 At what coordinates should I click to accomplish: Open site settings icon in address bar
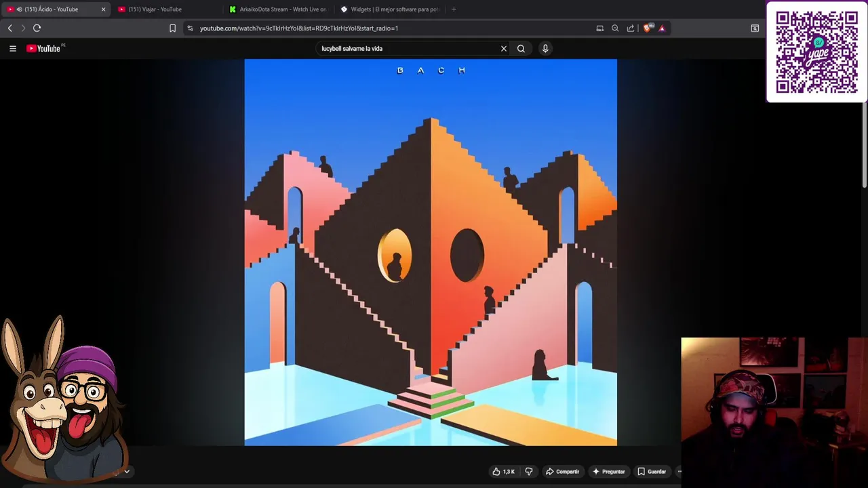click(190, 28)
